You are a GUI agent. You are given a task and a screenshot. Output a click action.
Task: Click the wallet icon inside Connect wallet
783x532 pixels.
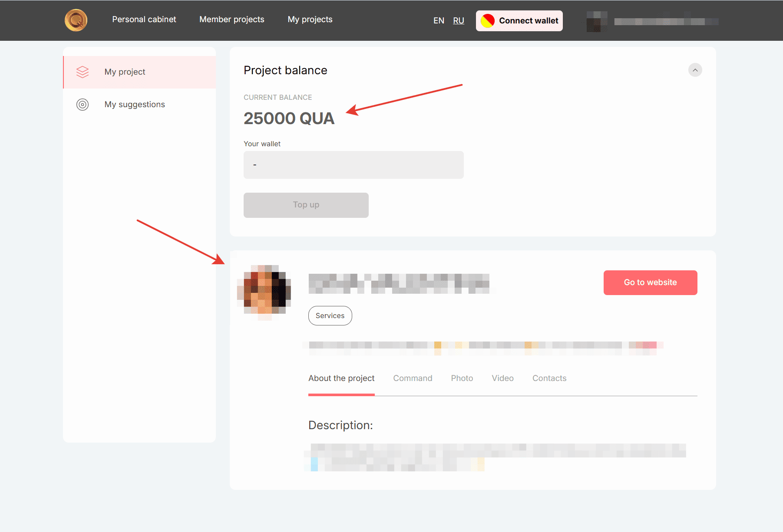point(487,20)
